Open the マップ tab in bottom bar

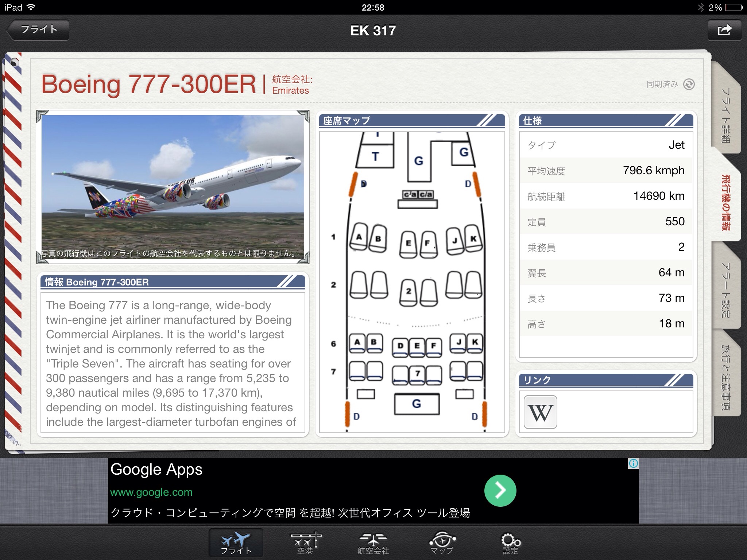pyautogui.click(x=442, y=543)
